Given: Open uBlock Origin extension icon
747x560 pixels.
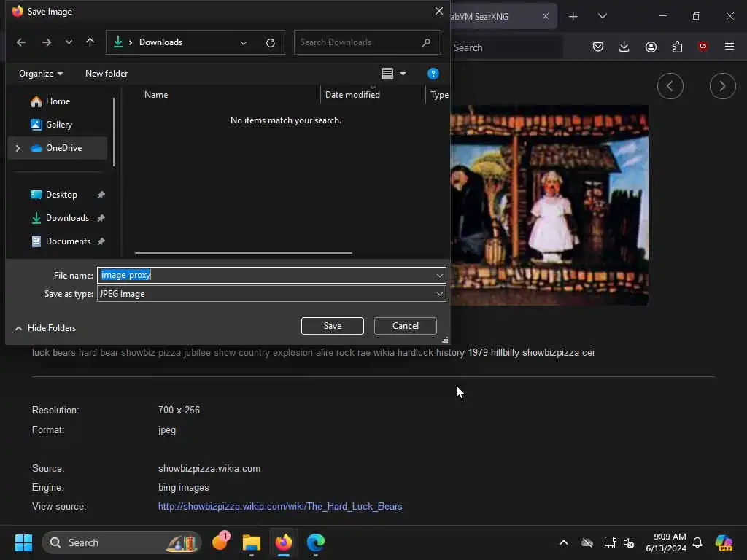Looking at the screenshot, I should (703, 47).
